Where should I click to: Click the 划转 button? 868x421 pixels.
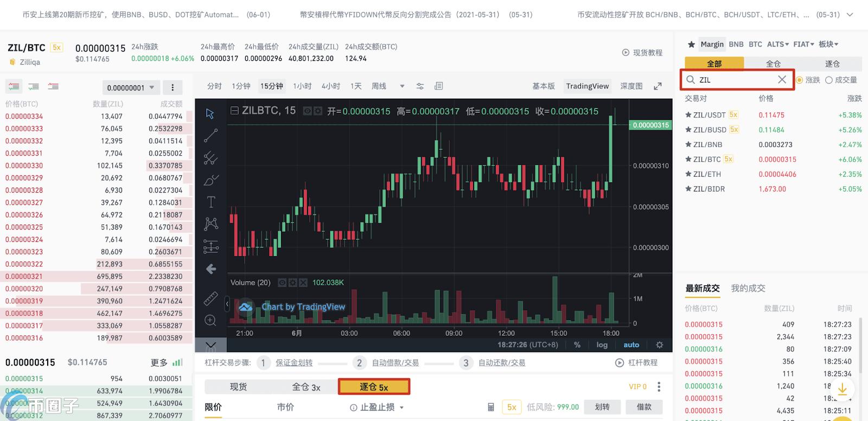pos(602,407)
